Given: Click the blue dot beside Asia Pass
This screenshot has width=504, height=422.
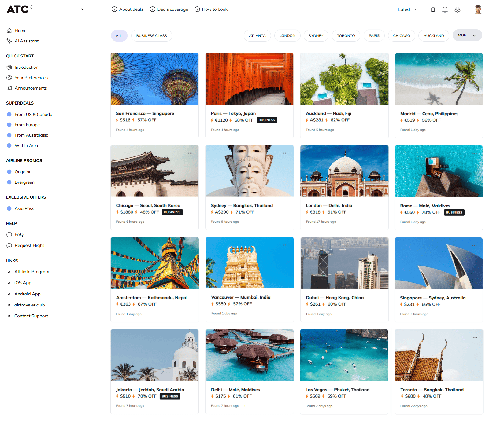Looking at the screenshot, I should click(9, 208).
